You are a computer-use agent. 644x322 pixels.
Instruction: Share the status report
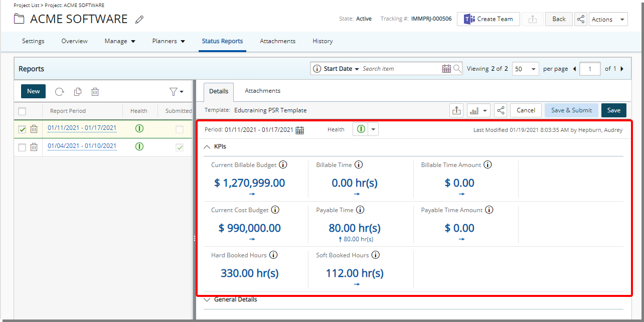(x=501, y=110)
